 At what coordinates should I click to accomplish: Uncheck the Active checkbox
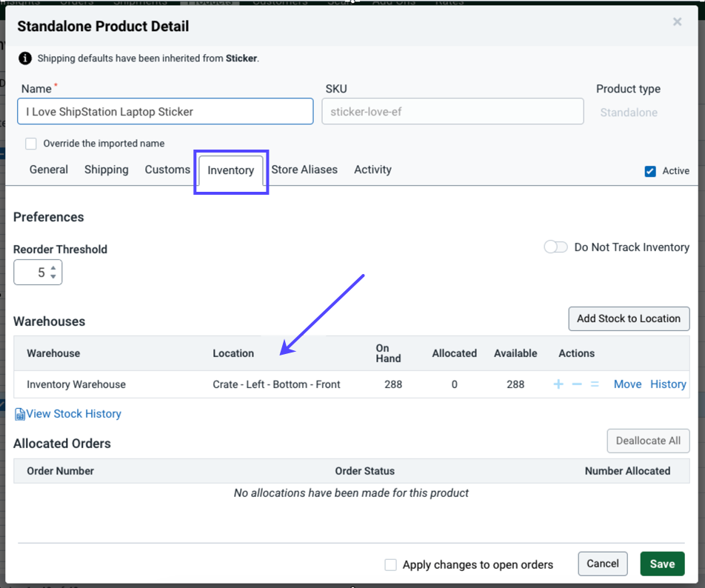point(650,171)
